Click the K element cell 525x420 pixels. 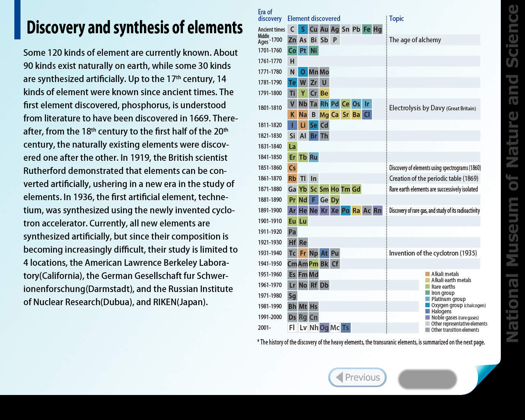(292, 114)
